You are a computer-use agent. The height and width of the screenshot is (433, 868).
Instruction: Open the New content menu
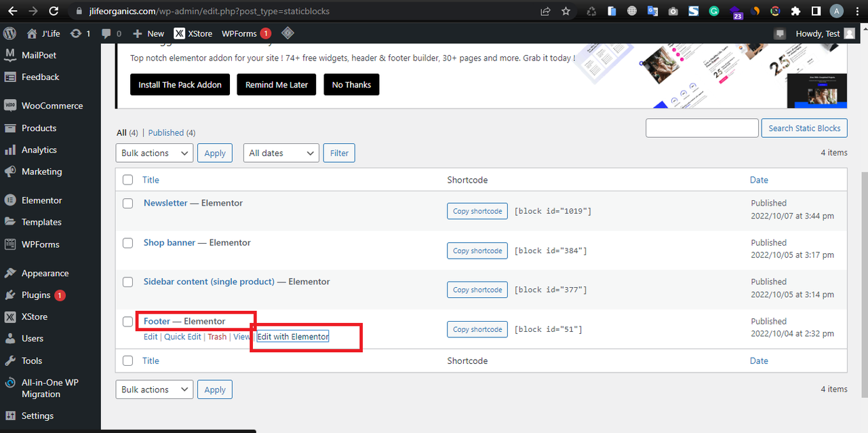click(x=149, y=33)
